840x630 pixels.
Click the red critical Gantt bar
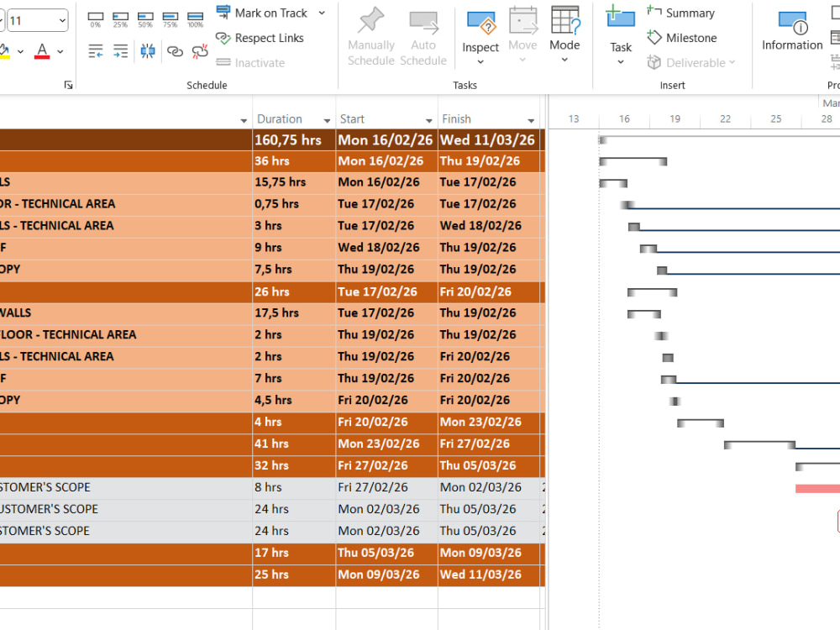pos(817,489)
